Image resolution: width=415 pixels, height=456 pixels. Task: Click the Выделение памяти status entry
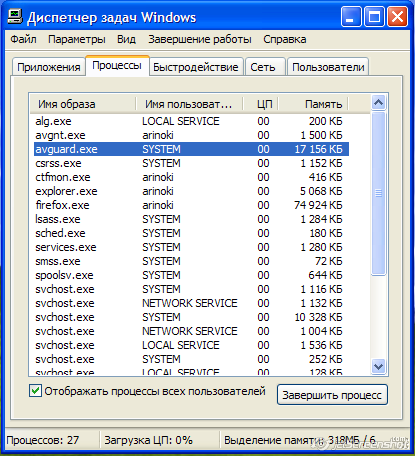click(x=299, y=440)
